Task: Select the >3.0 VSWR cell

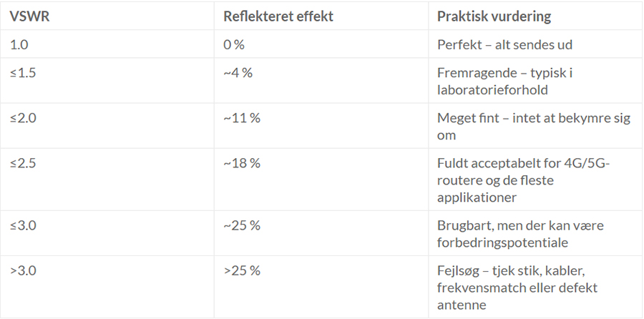Action: click(21, 270)
